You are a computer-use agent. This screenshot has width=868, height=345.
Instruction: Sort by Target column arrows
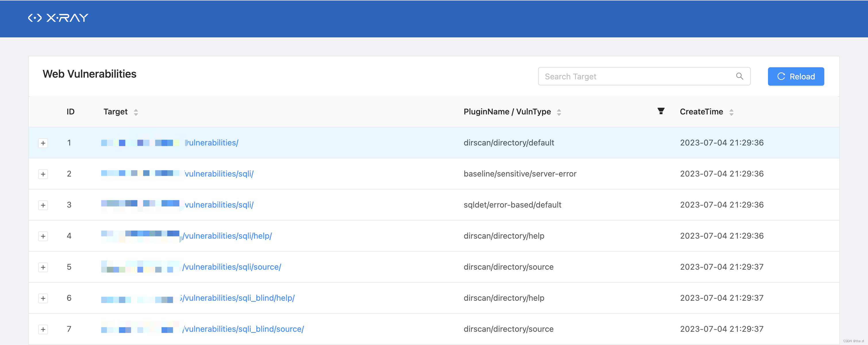point(136,112)
